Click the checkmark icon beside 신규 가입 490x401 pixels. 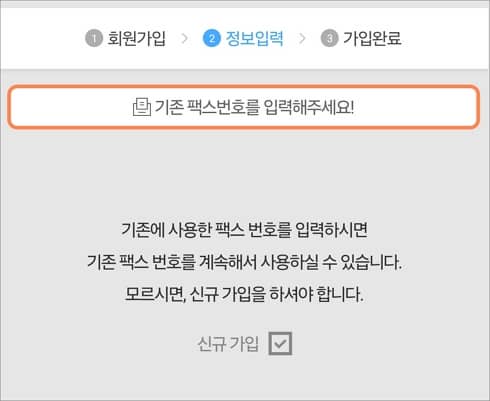280,343
